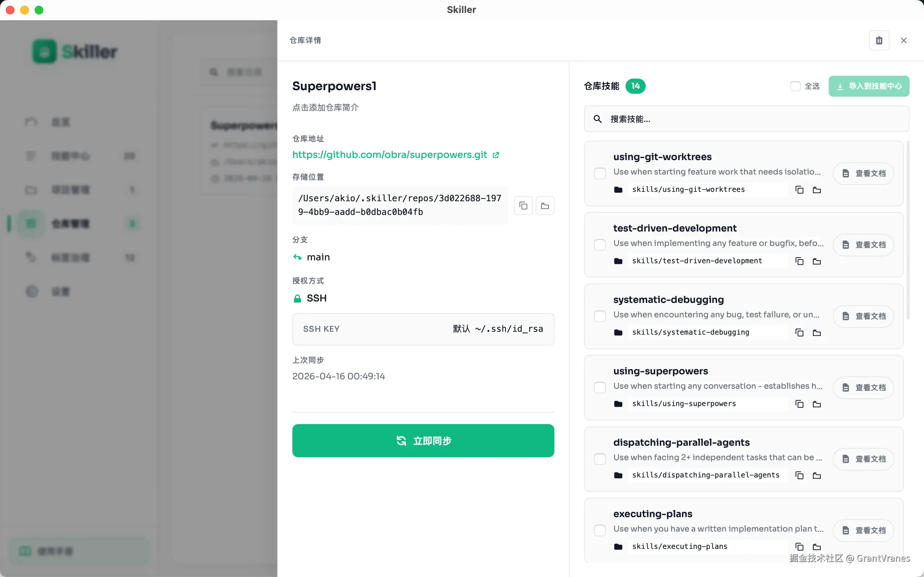Click the 立即同步 sync now button
The image size is (924, 577).
423,440
